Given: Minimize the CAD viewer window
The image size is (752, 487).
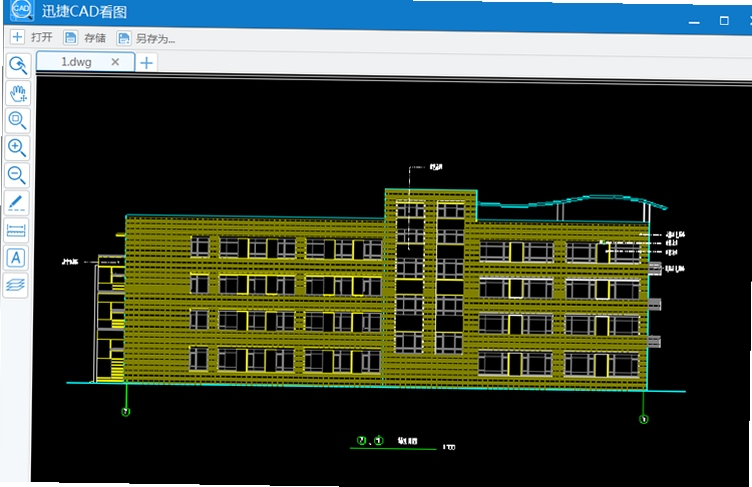Looking at the screenshot, I should pyautogui.click(x=694, y=22).
